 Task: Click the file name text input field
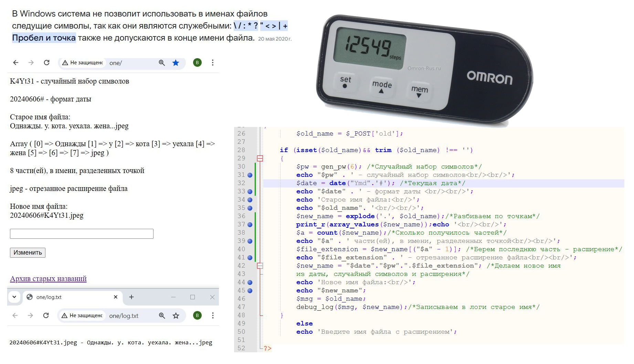click(82, 234)
